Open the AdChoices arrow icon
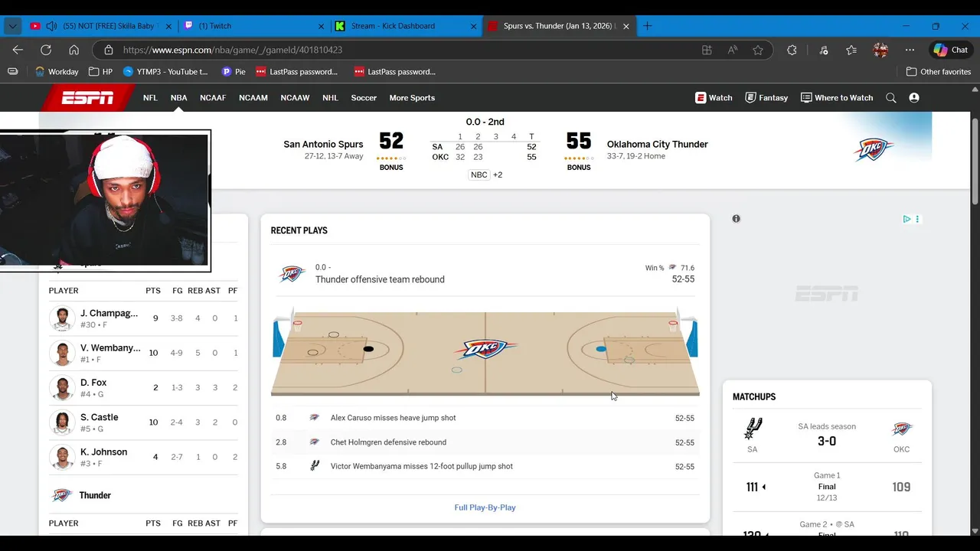The height and width of the screenshot is (551, 980). 906,219
